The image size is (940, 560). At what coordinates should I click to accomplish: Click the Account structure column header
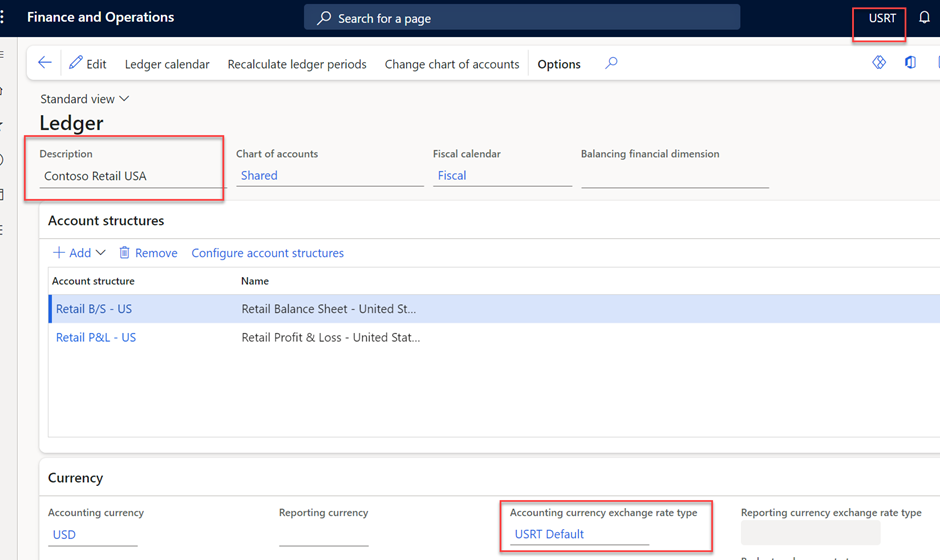coord(93,281)
